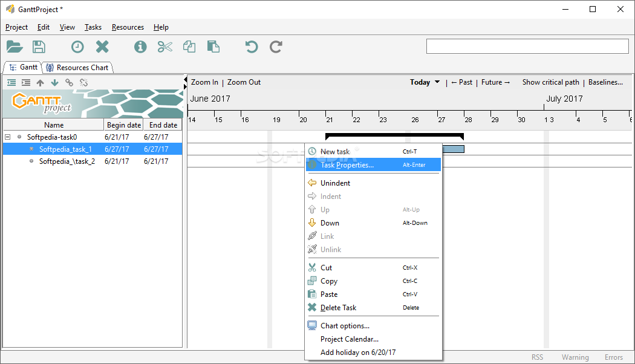Save project using floppy disk icon
The image size is (635, 364).
39,47
